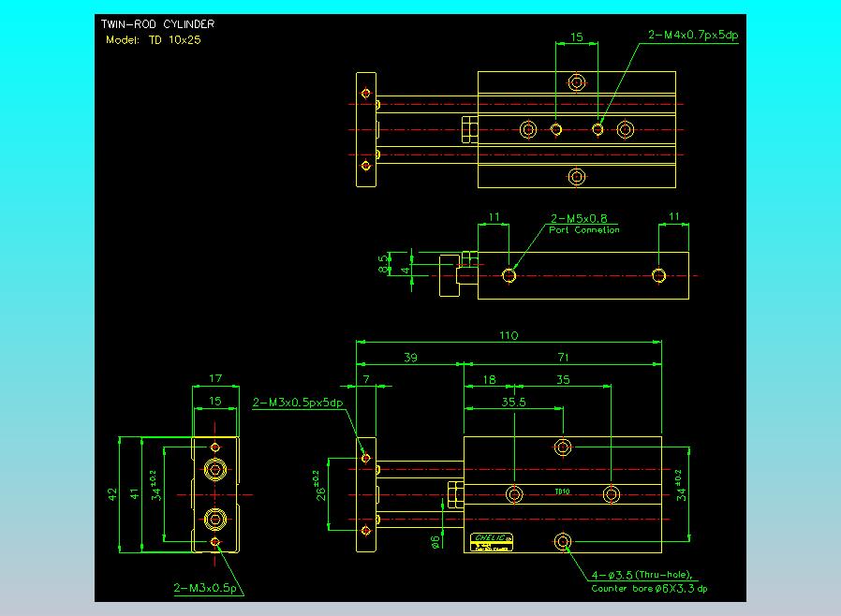Click the '4-ø3.5 (Thru-hole)' callout
The image size is (841, 616).
coord(642,575)
